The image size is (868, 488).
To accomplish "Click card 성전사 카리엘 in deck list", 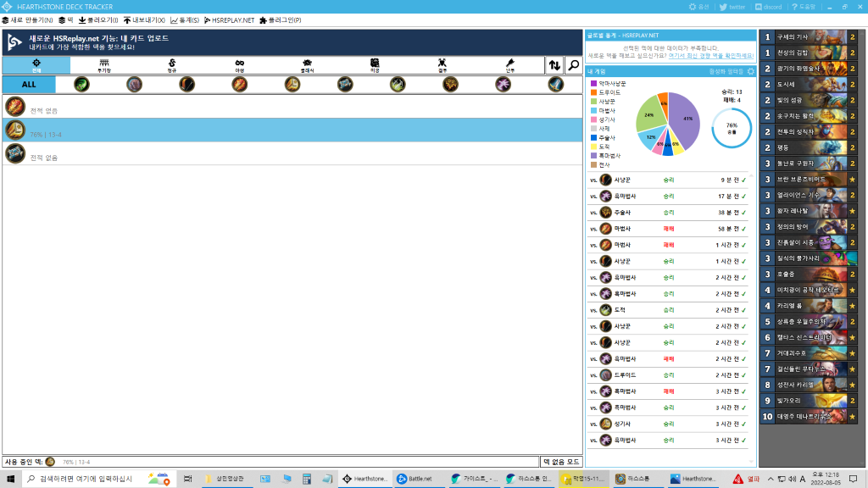I will click(x=809, y=385).
